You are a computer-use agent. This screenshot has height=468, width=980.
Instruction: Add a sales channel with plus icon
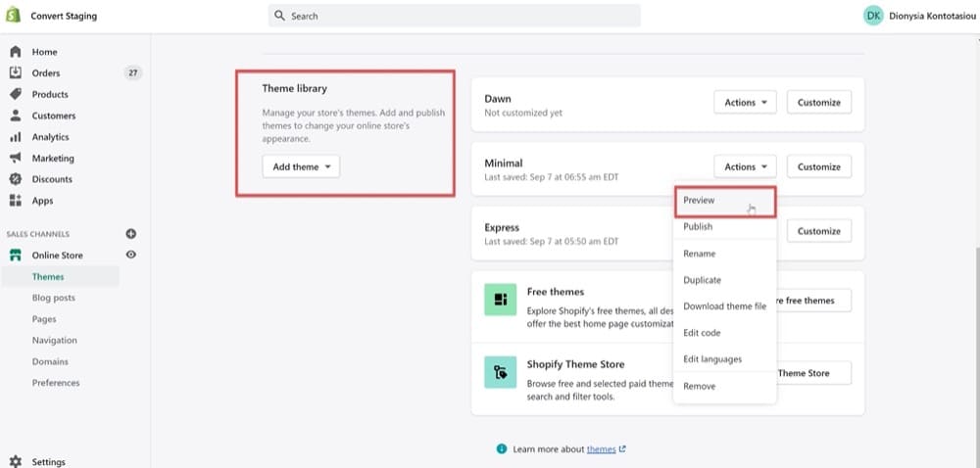[131, 234]
